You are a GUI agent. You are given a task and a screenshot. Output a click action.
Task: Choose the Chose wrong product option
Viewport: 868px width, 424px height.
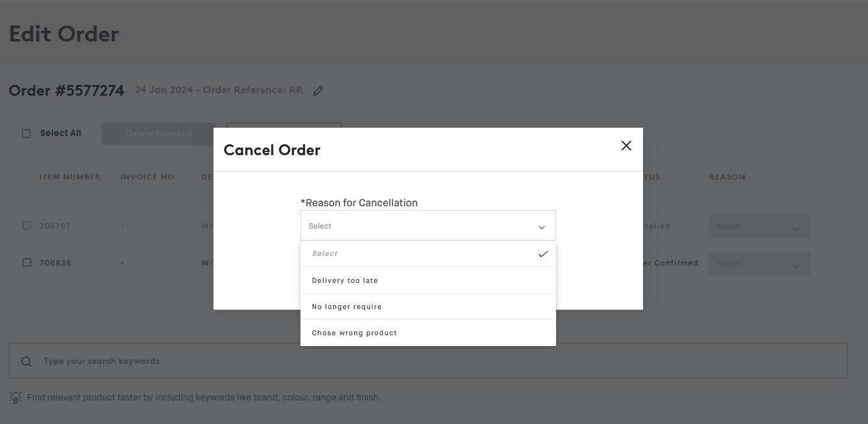pos(355,333)
